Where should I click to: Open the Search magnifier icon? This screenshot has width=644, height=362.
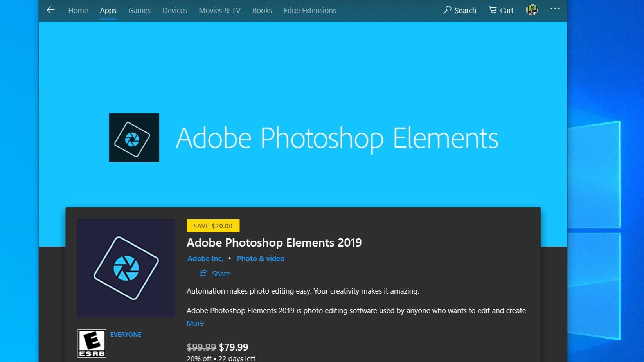(447, 10)
